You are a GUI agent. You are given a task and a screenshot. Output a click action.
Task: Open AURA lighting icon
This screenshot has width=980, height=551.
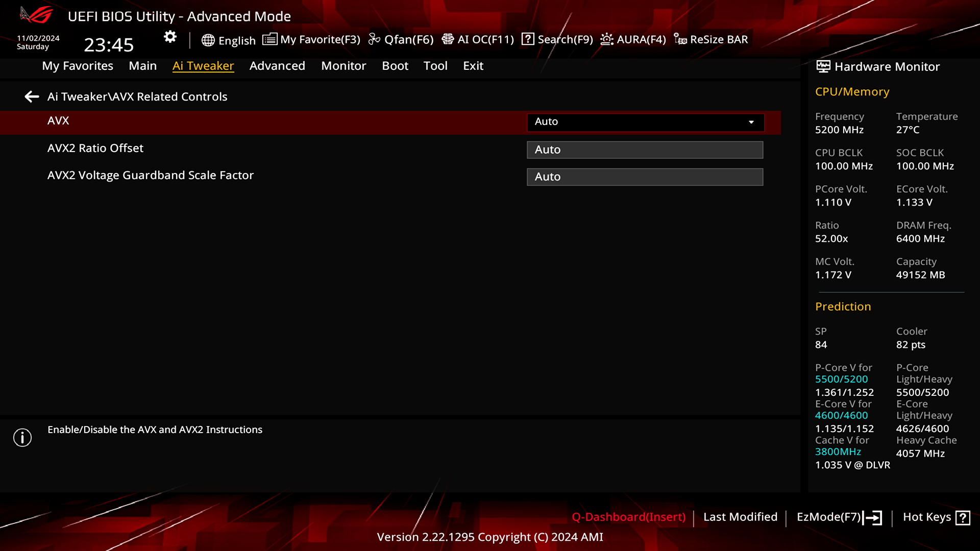click(x=606, y=39)
